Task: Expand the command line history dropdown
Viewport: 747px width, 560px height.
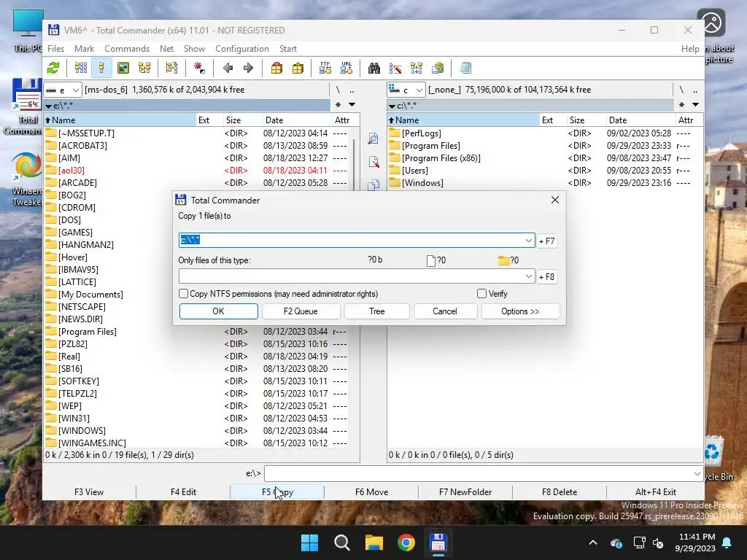Action: (x=697, y=474)
